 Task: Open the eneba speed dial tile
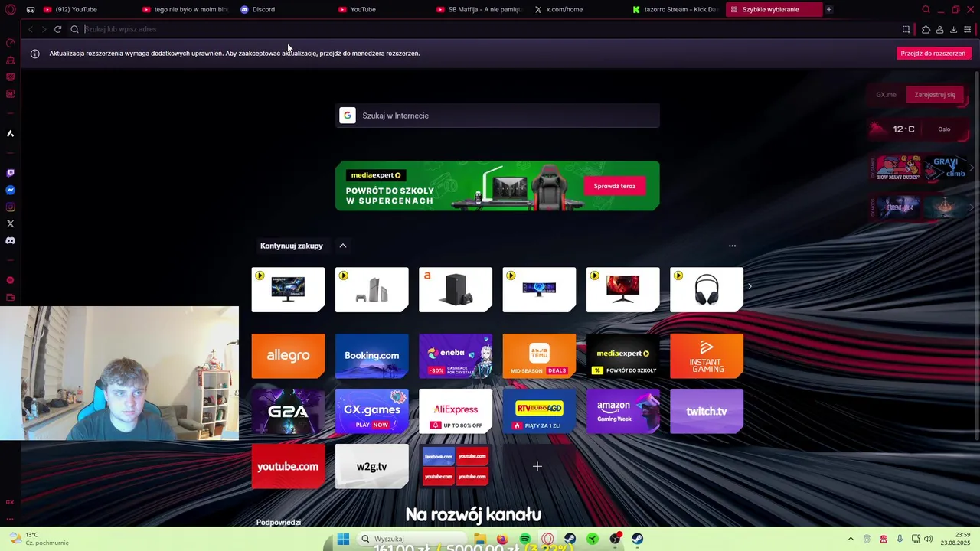click(456, 356)
